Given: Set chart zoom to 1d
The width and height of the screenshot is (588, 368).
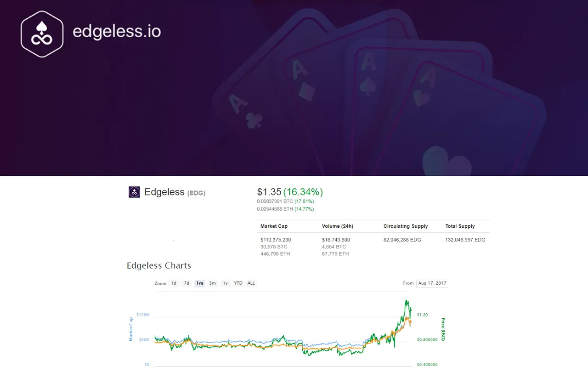Looking at the screenshot, I should click(x=174, y=283).
